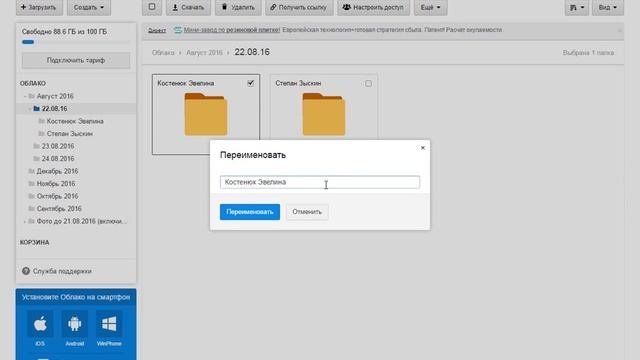This screenshot has width=640, height=360.
Task: Click the Android app icon
Action: coord(75,324)
